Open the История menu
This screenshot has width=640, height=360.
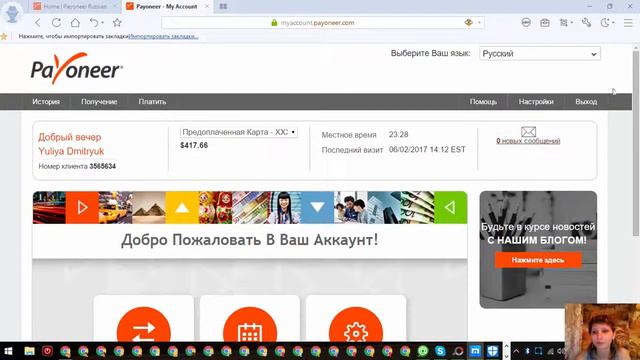click(x=46, y=102)
